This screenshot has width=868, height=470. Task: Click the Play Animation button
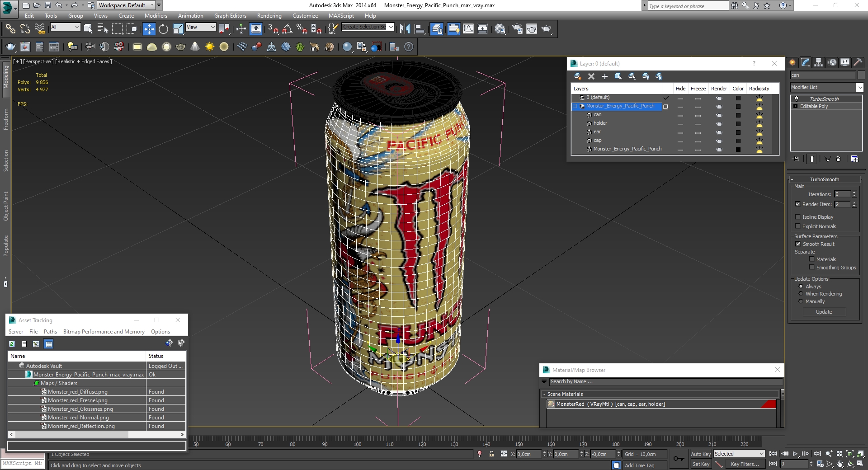coord(795,454)
